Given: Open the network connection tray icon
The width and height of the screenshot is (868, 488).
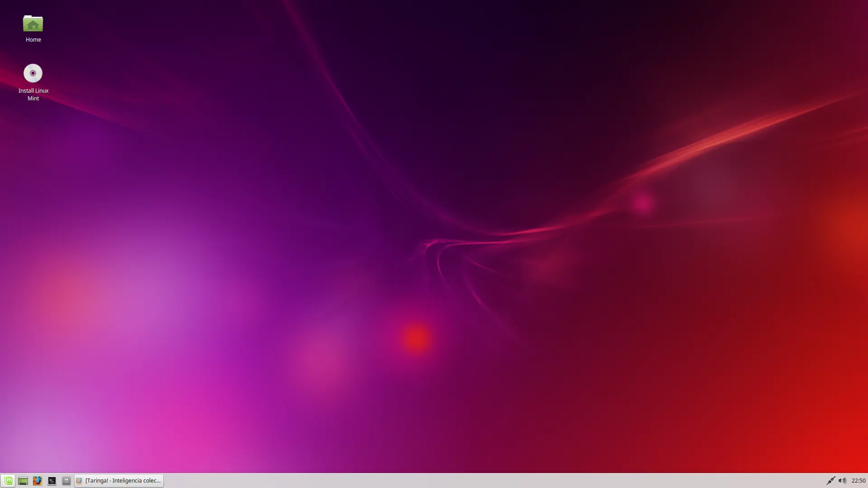Looking at the screenshot, I should [830, 481].
